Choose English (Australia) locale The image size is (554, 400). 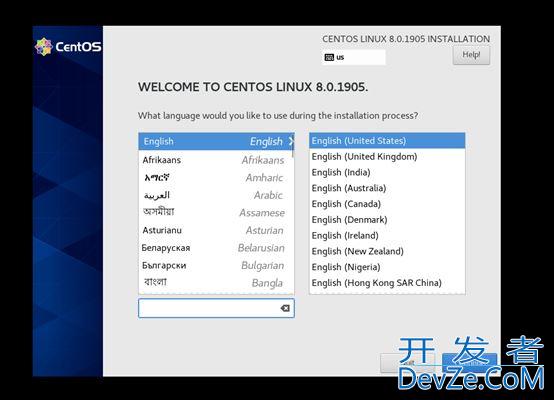387,188
